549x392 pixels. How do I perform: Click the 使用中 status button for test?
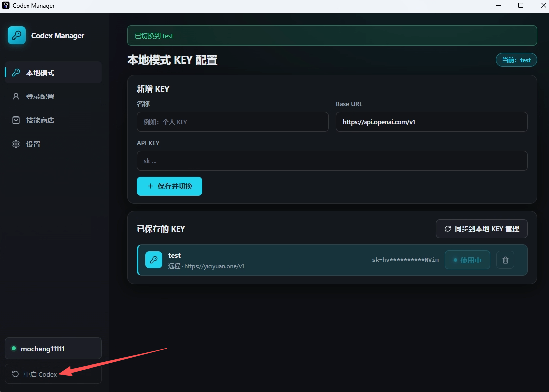click(467, 260)
